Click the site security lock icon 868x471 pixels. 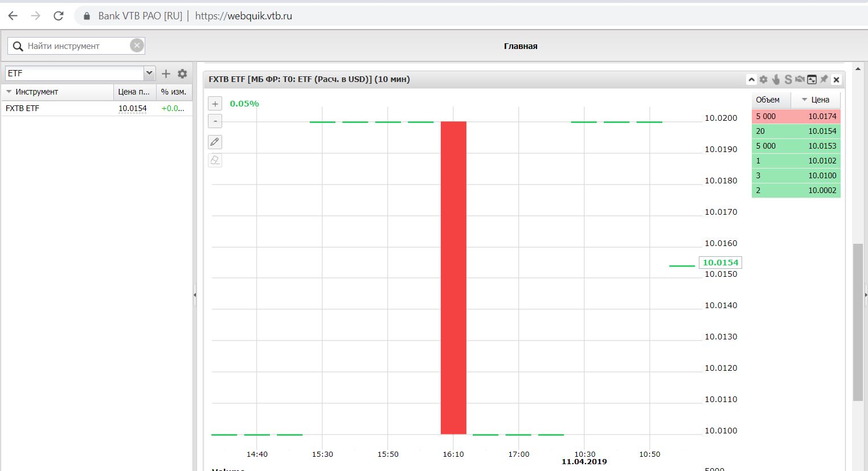click(87, 16)
